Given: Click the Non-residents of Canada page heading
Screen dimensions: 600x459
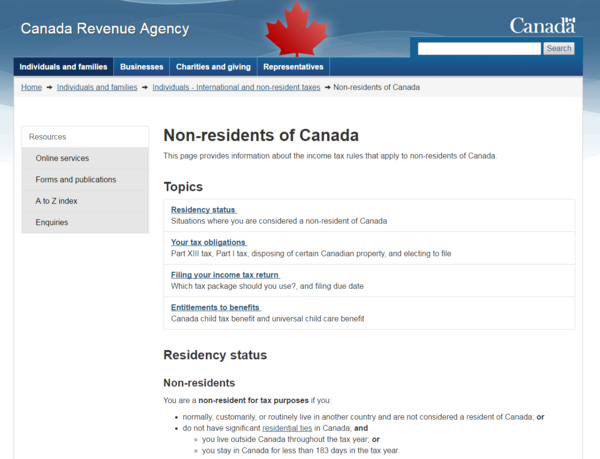Looking at the screenshot, I should 261,135.
